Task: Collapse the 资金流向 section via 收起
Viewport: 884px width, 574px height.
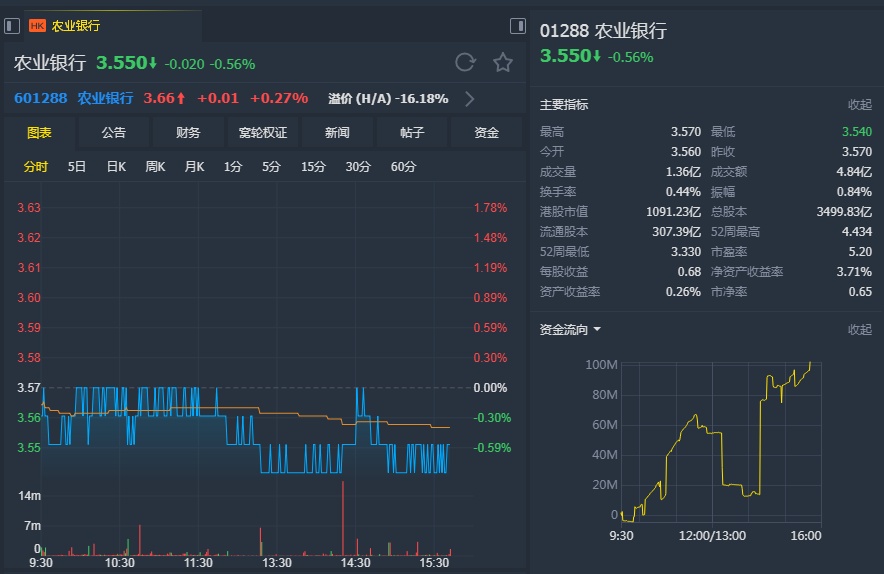Action: tap(860, 330)
